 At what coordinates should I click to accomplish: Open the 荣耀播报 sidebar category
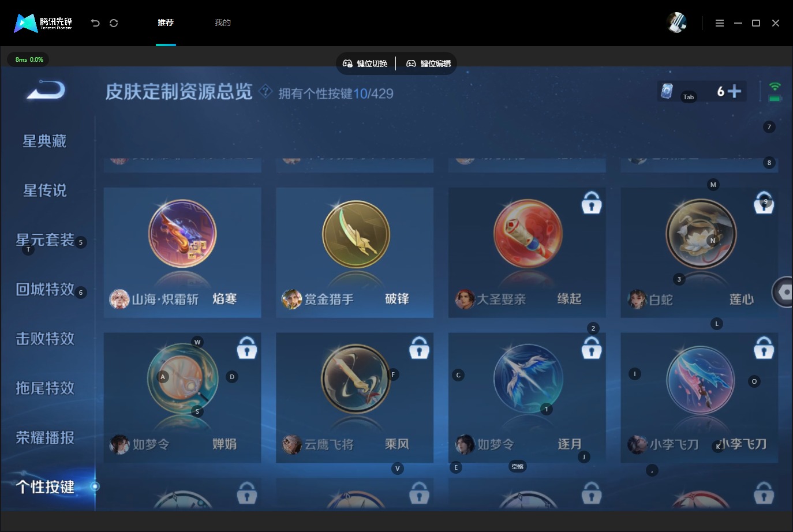[x=45, y=437]
